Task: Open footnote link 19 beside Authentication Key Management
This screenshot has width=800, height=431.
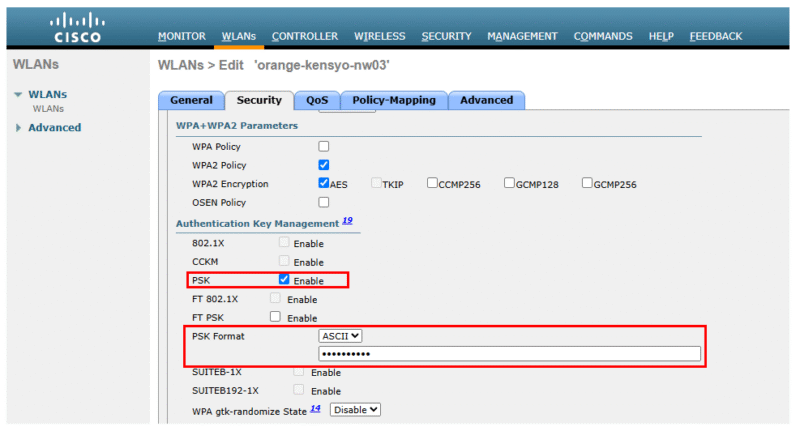Action: click(x=347, y=220)
